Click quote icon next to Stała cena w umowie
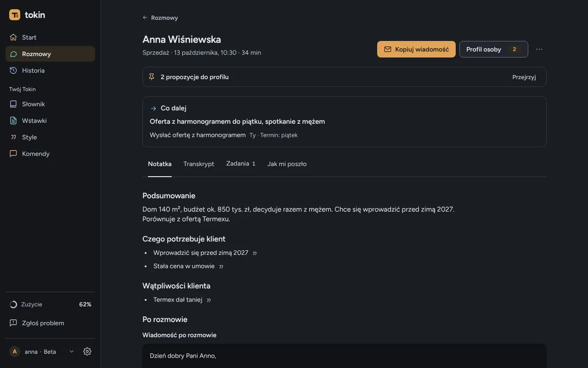588x368 pixels. point(221,266)
